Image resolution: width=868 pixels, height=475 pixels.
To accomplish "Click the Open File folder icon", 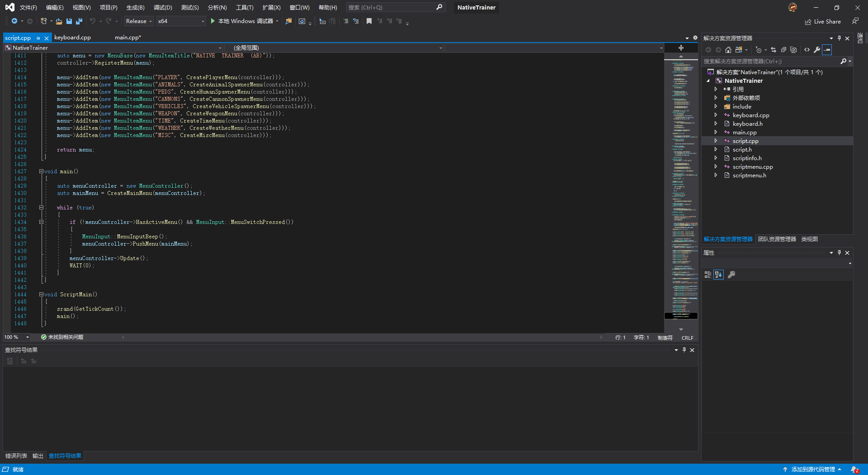I will 59,21.
